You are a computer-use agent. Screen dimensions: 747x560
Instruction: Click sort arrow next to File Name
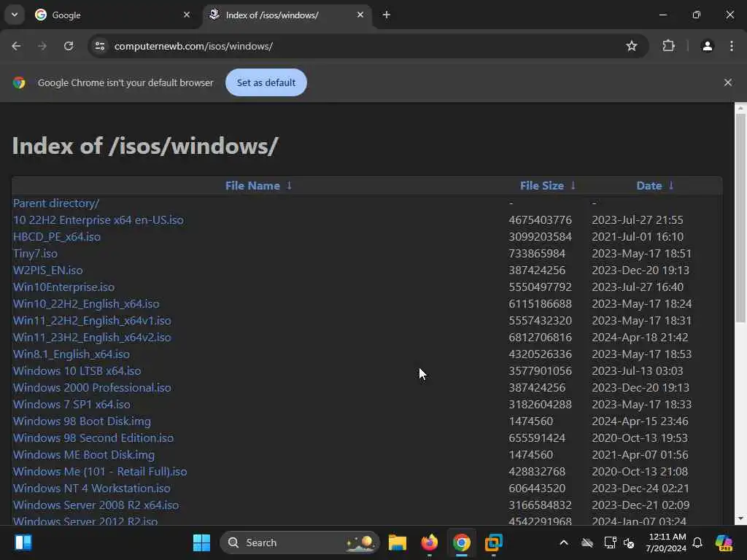point(289,185)
